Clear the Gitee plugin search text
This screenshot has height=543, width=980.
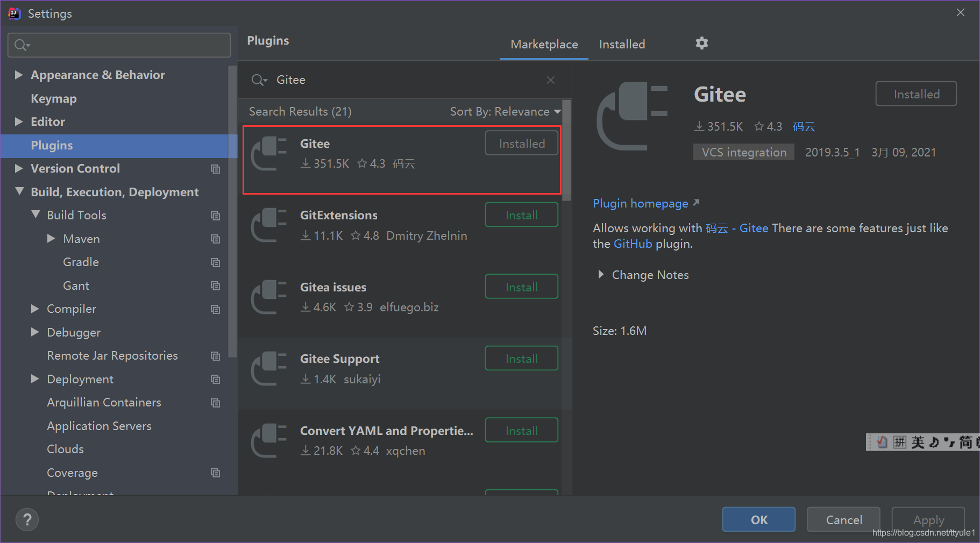[551, 80]
